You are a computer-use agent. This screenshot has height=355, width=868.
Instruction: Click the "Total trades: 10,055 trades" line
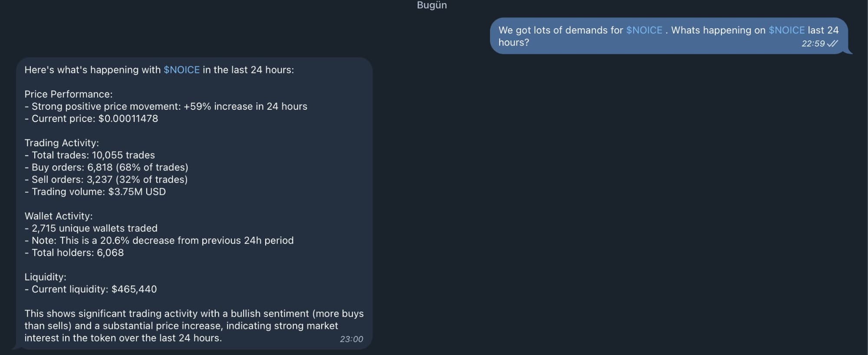coord(93,155)
